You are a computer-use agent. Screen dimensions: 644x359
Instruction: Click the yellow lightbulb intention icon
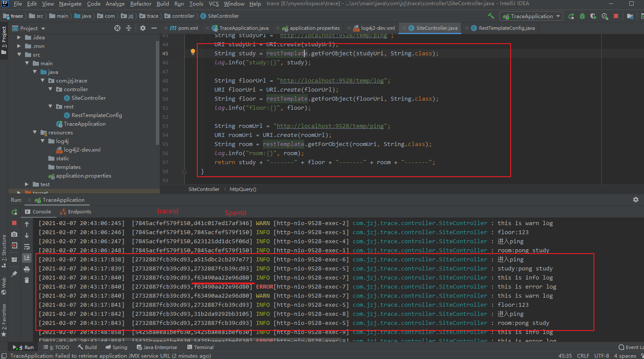pyautogui.click(x=193, y=52)
